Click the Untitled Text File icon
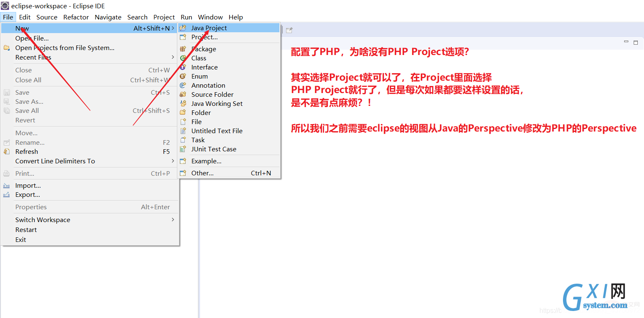644x318 pixels. [183, 131]
